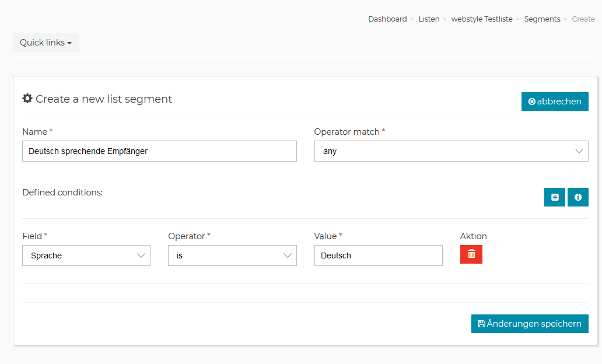Click the Value field containing Deutsch

[x=377, y=256]
